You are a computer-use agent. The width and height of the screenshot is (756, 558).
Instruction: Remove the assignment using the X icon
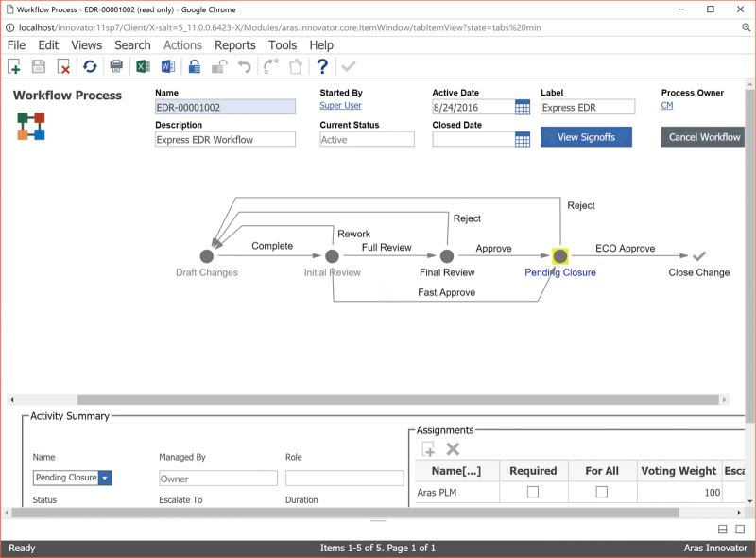pyautogui.click(x=453, y=449)
